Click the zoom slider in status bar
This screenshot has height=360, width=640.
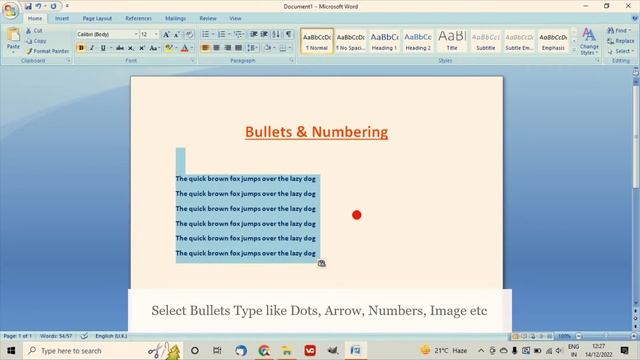coord(606,336)
